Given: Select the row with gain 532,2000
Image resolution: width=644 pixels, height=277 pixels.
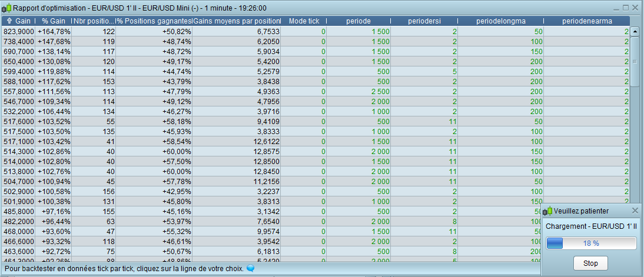Looking at the screenshot, I should [316, 111].
